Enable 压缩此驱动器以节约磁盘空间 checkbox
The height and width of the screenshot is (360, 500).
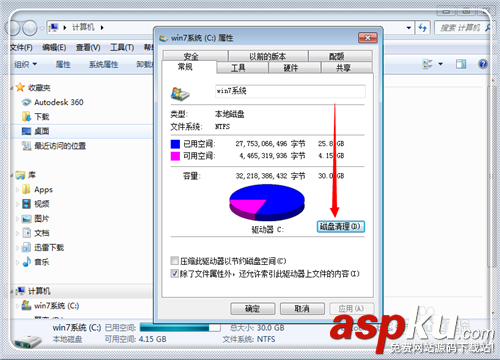[x=174, y=260]
